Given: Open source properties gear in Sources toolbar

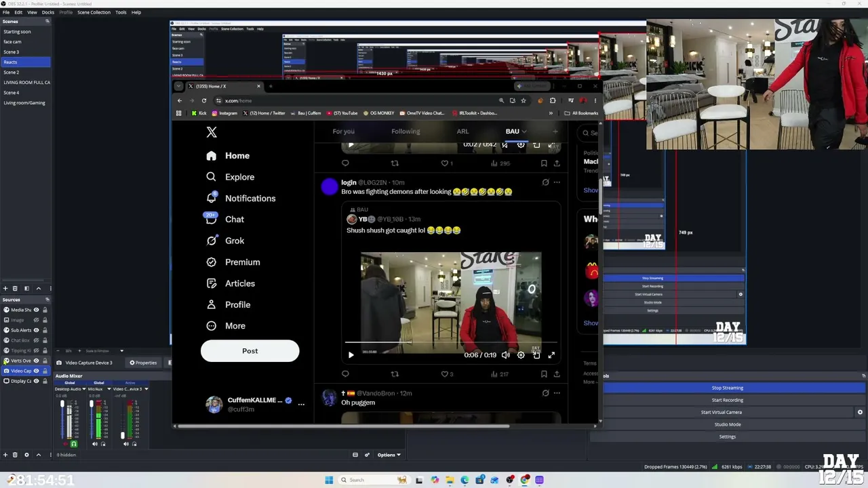Looking at the screenshot, I should 26,455.
